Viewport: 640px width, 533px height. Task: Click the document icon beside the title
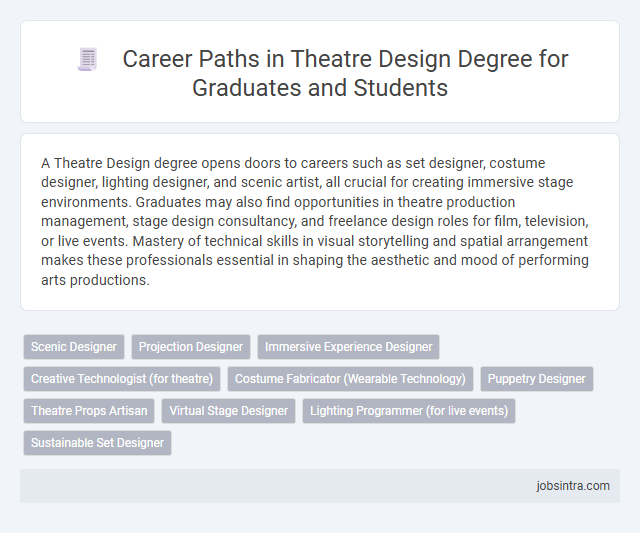[88, 59]
